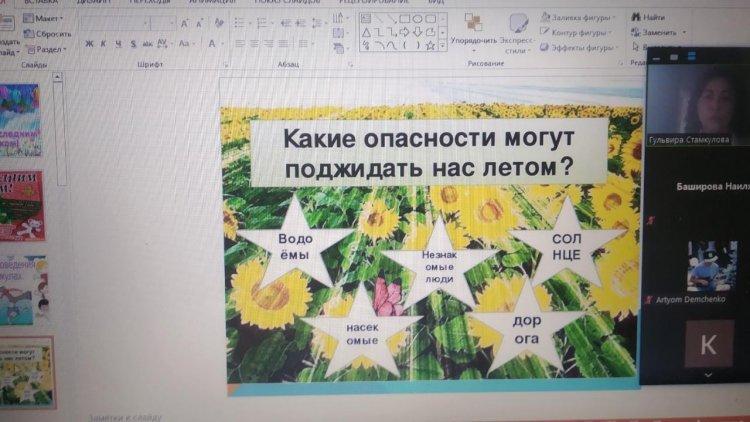Open the ПЕРЕХОДЫ ribbon tab
This screenshot has height=422, width=750.
tap(150, 2)
